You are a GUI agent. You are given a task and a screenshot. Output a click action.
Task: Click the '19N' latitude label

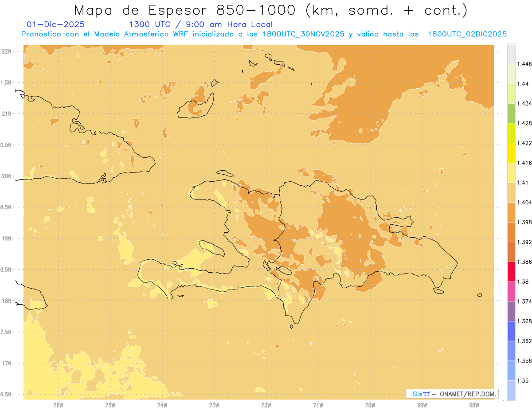[x=7, y=239]
